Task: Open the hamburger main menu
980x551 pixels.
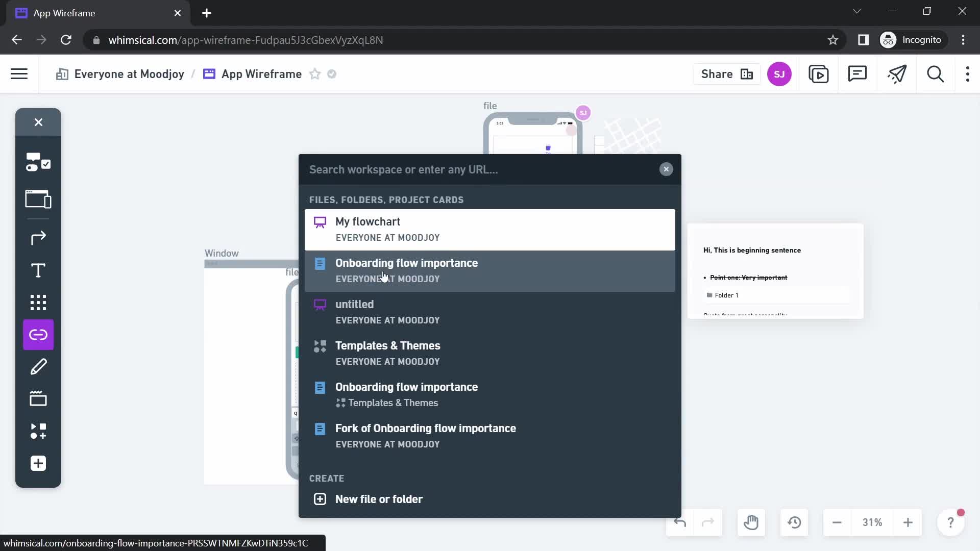Action: click(x=19, y=74)
